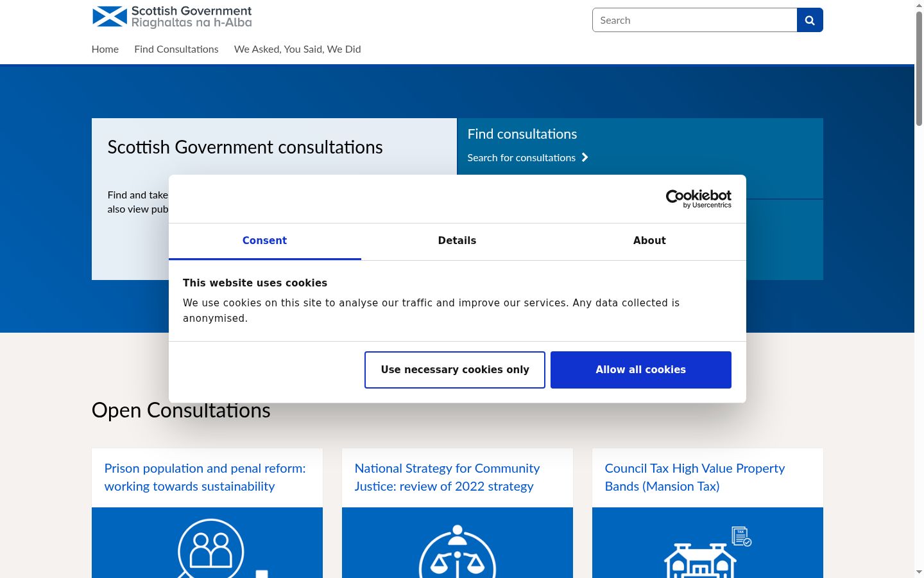
Task: Open the Prison population consultation image
Action: tap(207, 543)
